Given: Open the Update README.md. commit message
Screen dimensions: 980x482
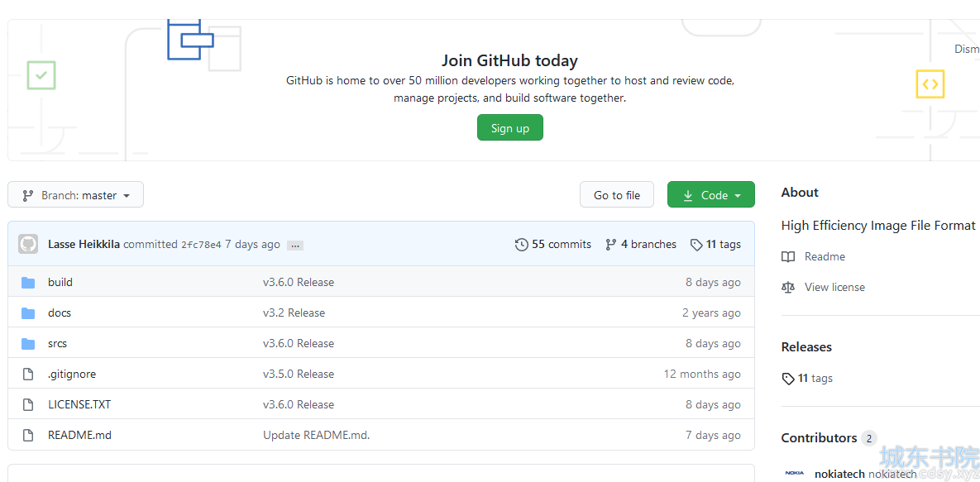Looking at the screenshot, I should pyautogui.click(x=316, y=435).
